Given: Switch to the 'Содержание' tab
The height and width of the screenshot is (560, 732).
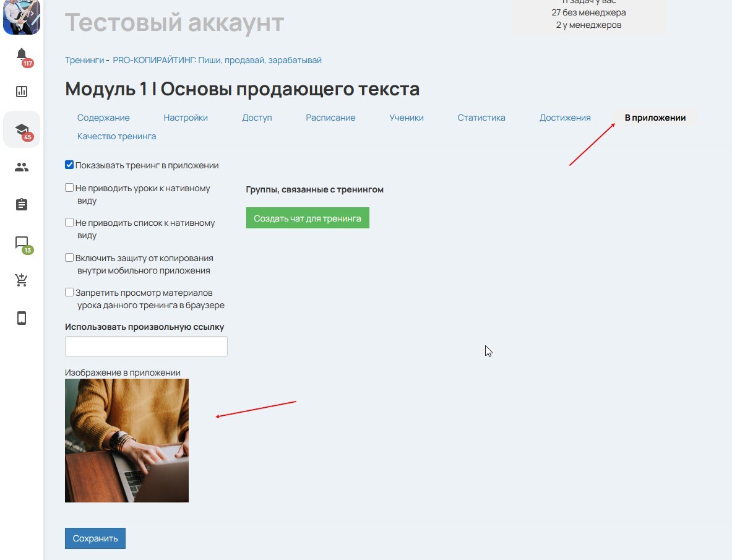Looking at the screenshot, I should point(103,118).
